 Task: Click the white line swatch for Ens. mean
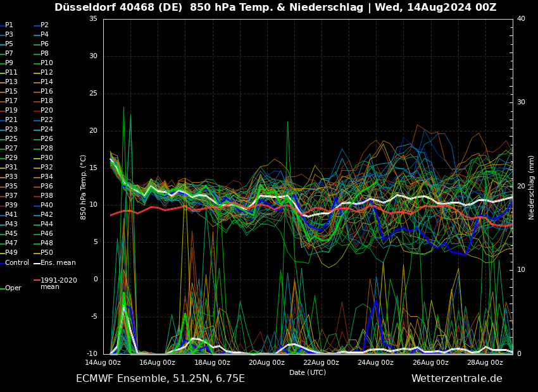point(37,263)
